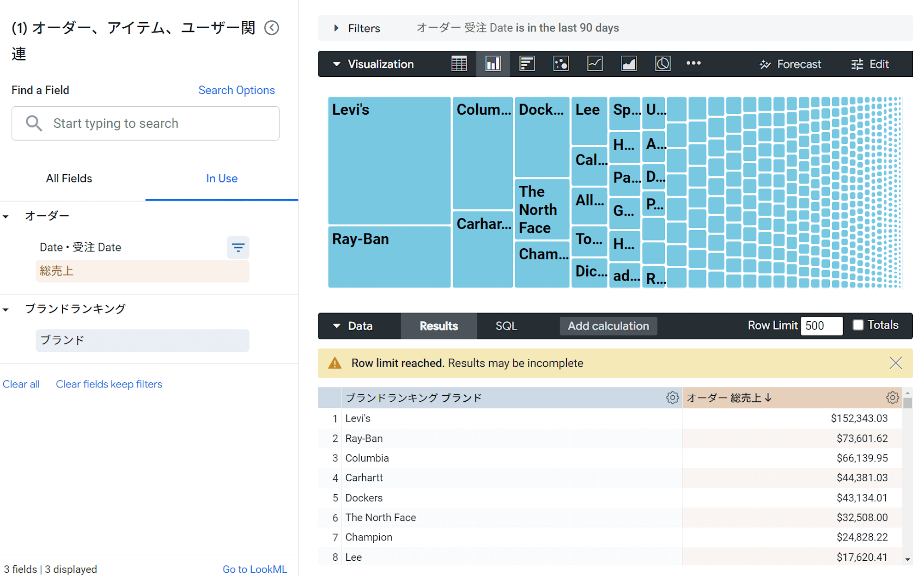Click Clear fields keep filters link

109,384
